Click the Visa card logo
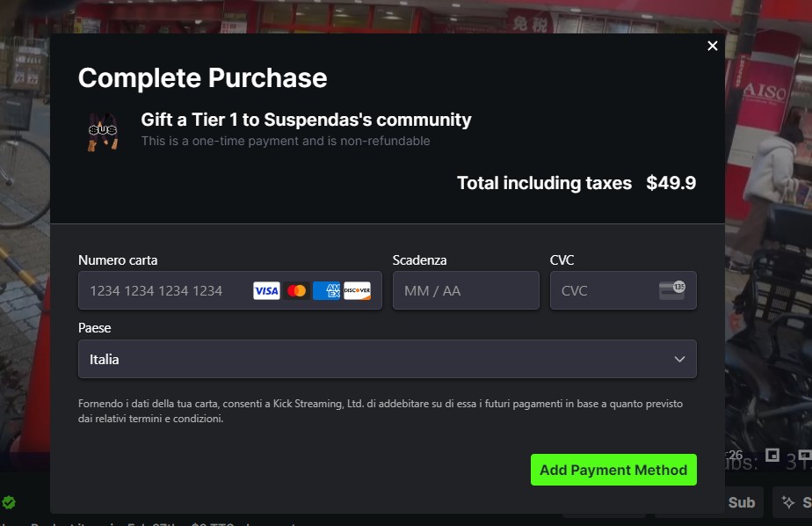Screen dimensions: 812x526 click(266, 291)
